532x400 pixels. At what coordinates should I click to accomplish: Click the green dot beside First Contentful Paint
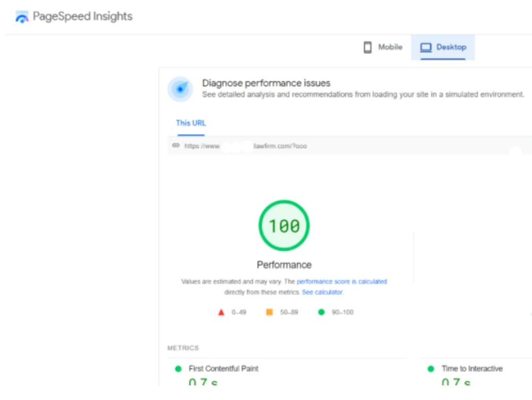(178, 369)
